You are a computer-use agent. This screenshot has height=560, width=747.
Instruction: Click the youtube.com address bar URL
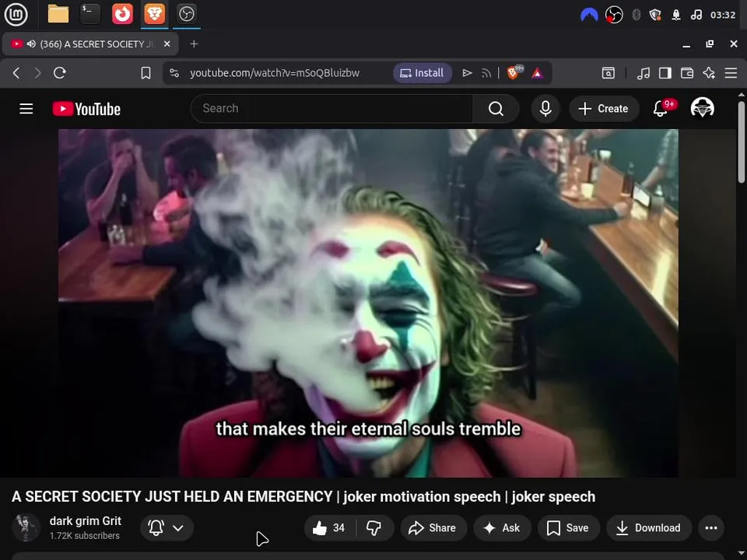275,73
